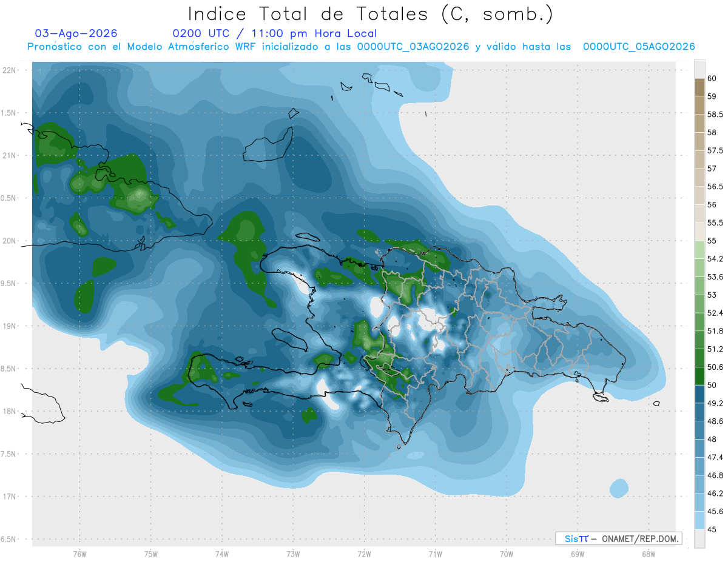Click the "73W" longitude label

point(293,554)
